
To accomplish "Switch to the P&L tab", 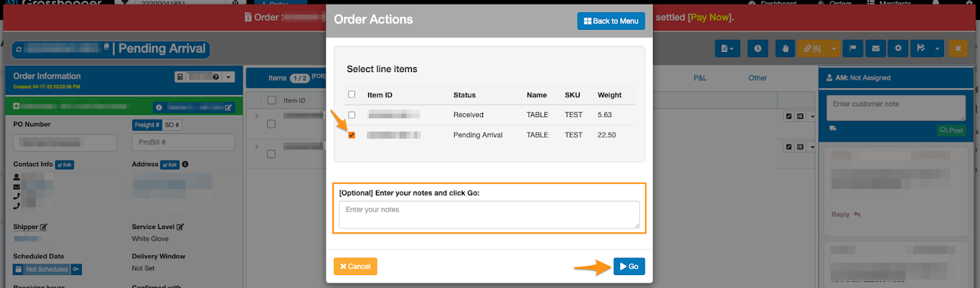I will [700, 77].
